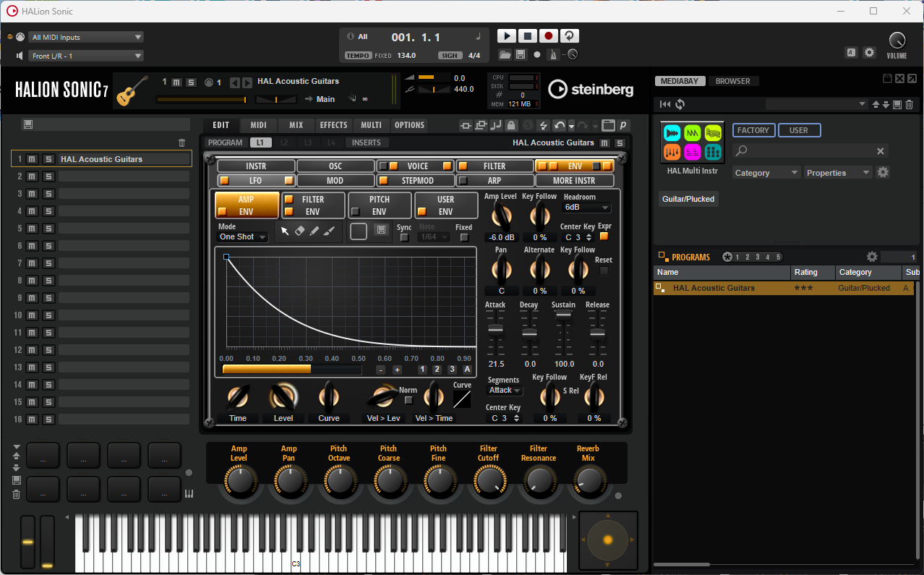Toggle the Reset checkbox
This screenshot has height=575, width=924.
(604, 271)
